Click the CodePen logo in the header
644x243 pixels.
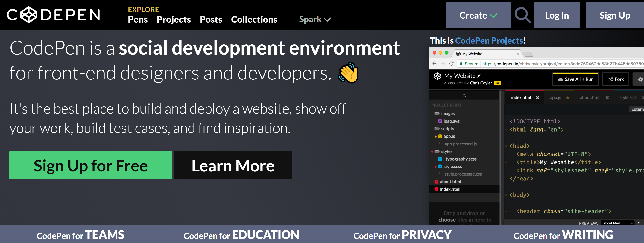coord(53,15)
